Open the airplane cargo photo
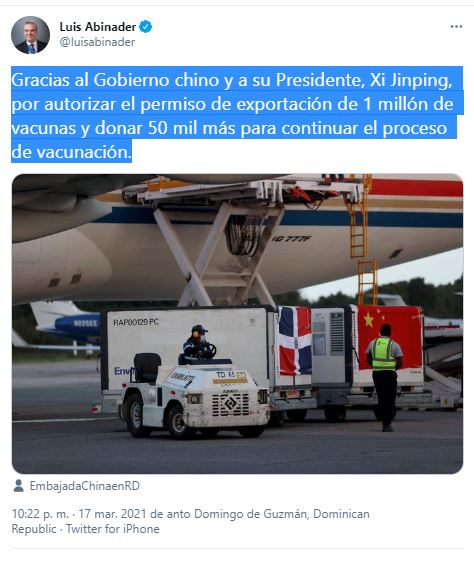Image resolution: width=474 pixels, height=562 pixels. 237,324
